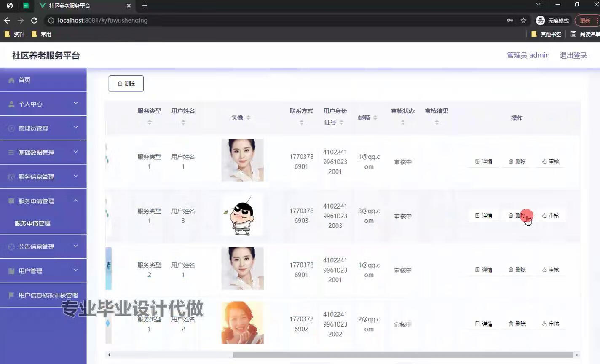Image resolution: width=600 pixels, height=364 pixels.
Task: Sort by 审核结果 column
Action: (x=437, y=122)
